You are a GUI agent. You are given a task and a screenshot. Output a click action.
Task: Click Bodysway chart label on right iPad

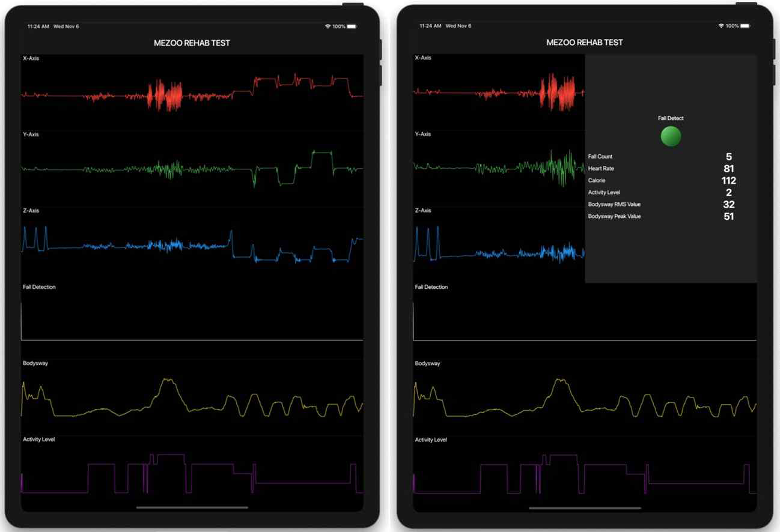pyautogui.click(x=427, y=363)
